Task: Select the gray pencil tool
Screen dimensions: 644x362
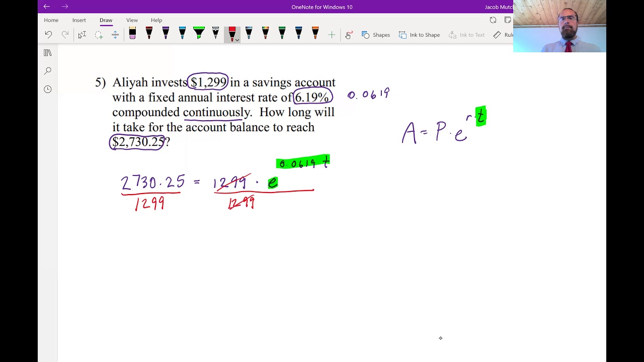Action: [x=215, y=34]
